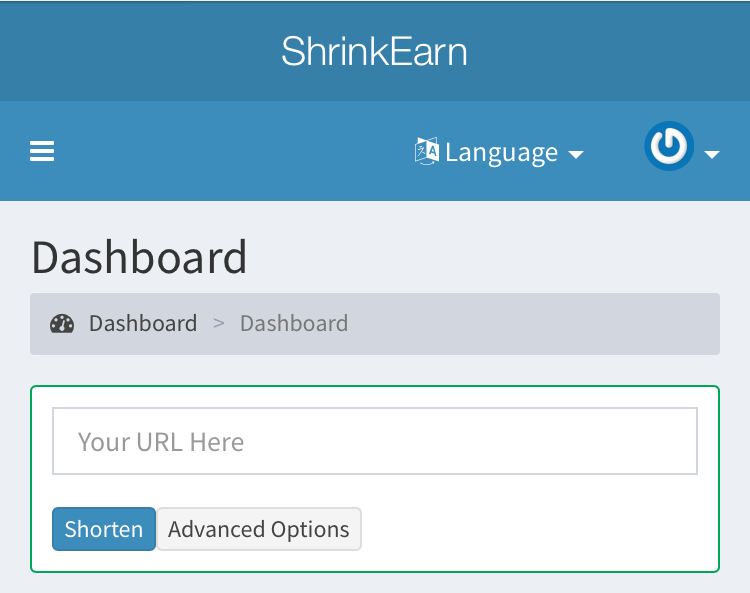Image resolution: width=750 pixels, height=593 pixels.
Task: Open the first Dashboard breadcrumb link
Action: 143,323
